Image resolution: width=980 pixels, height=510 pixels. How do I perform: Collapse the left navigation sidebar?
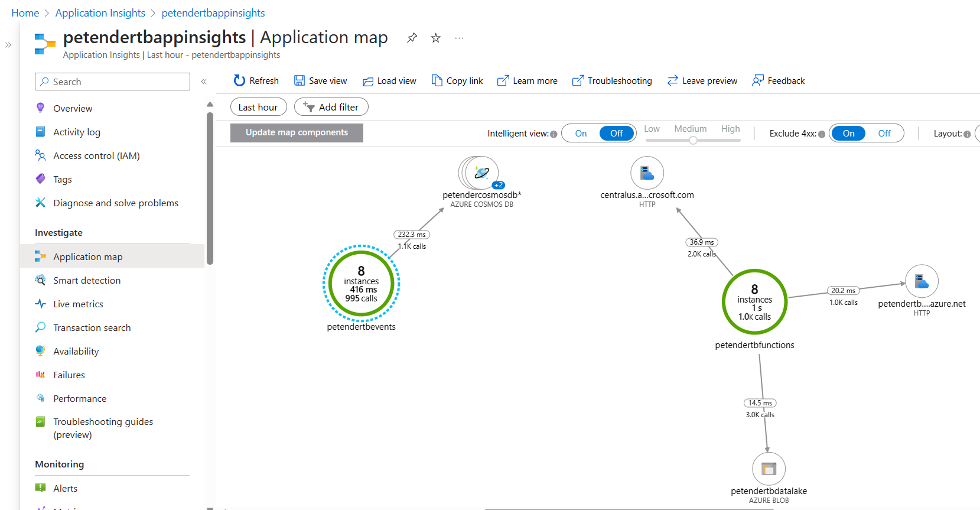coord(204,82)
